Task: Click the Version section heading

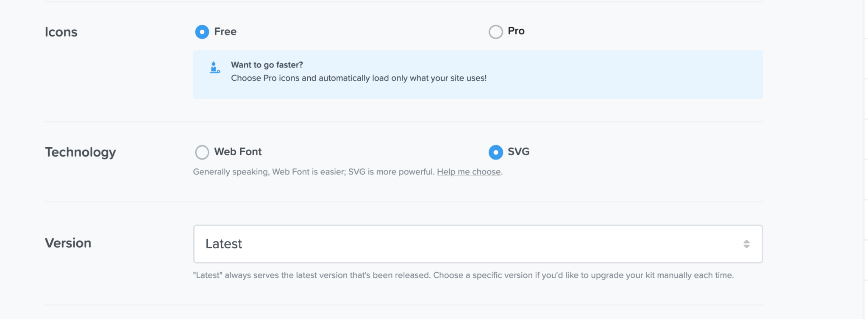Action: [68, 243]
